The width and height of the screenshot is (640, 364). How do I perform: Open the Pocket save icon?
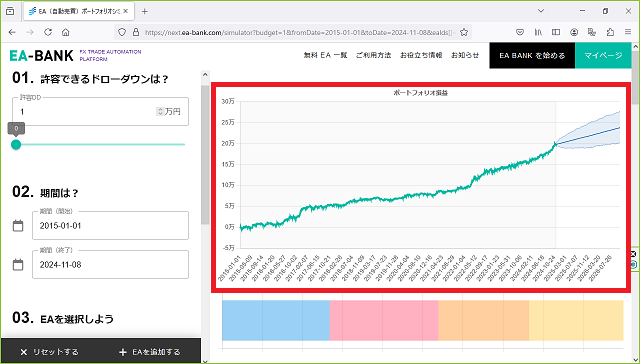click(x=520, y=32)
